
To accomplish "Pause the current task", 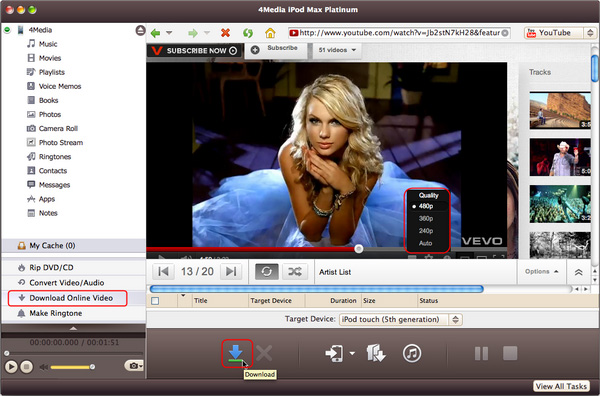I will point(481,354).
